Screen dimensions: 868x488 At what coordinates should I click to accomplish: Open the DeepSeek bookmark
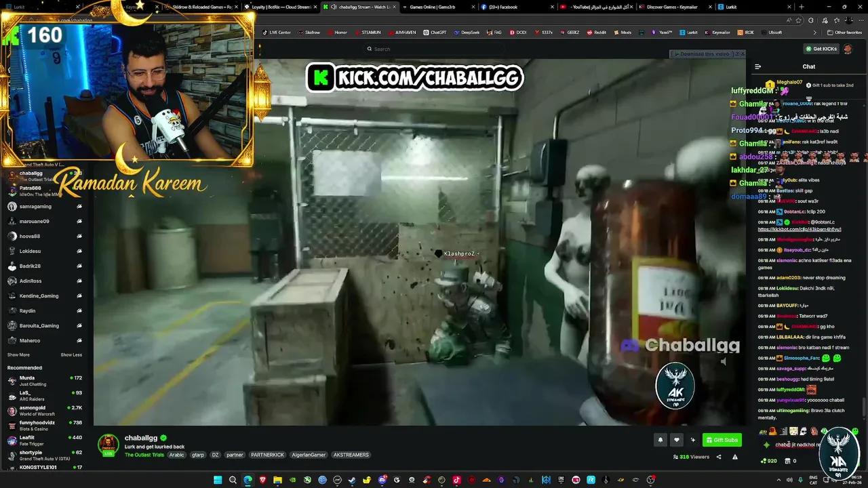(x=467, y=32)
